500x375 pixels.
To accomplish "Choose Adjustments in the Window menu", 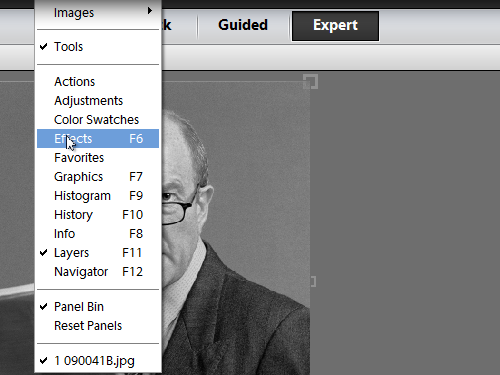I will click(98, 101).
